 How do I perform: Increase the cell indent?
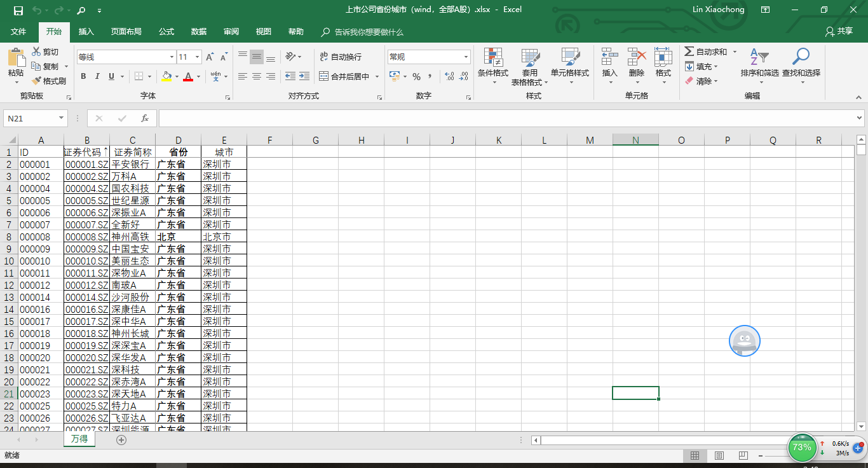pos(306,76)
